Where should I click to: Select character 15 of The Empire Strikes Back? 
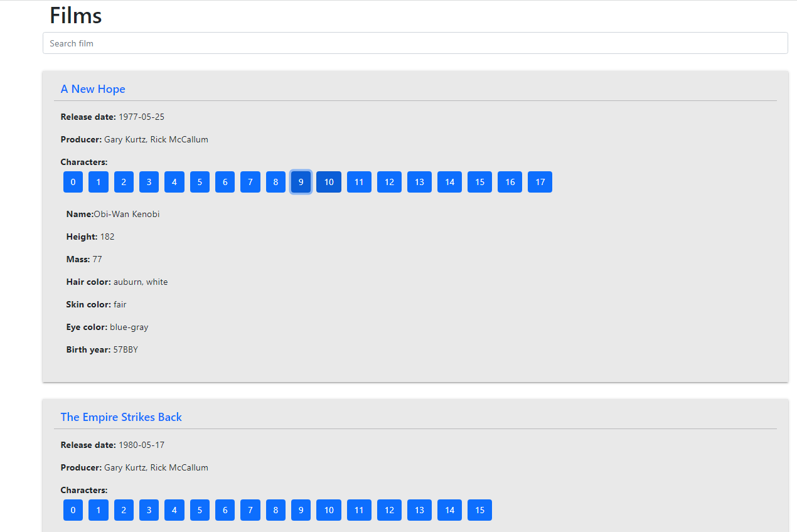click(479, 510)
